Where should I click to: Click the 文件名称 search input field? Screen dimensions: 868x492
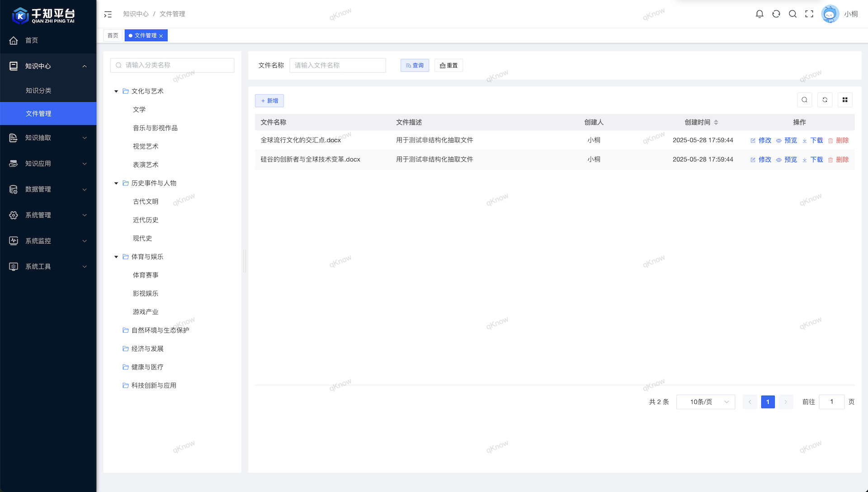tap(337, 66)
